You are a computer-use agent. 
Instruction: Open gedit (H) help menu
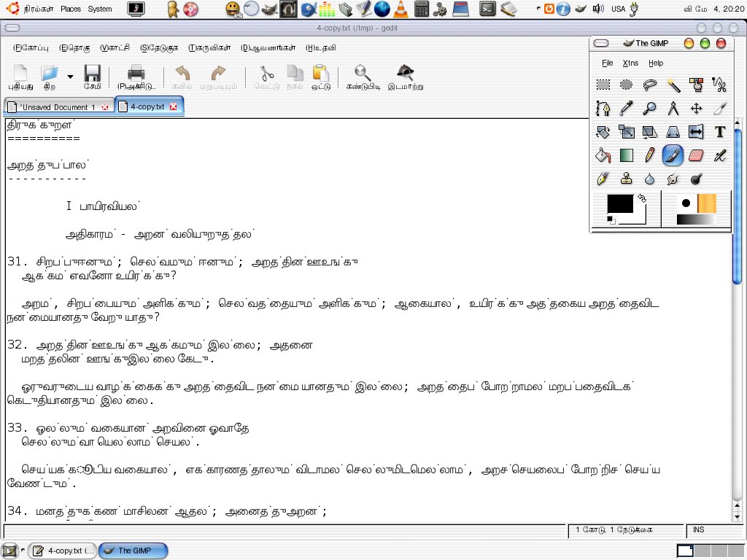(x=321, y=47)
